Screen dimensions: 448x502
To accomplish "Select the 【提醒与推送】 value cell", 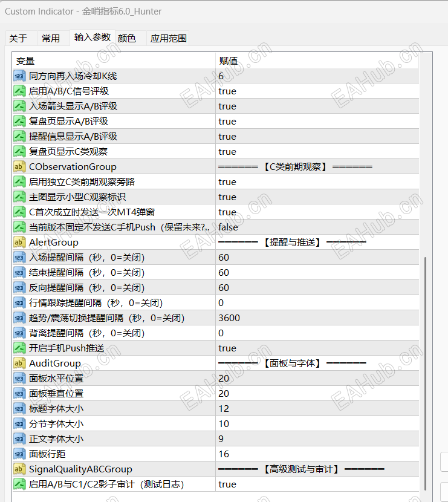I will coord(317,243).
